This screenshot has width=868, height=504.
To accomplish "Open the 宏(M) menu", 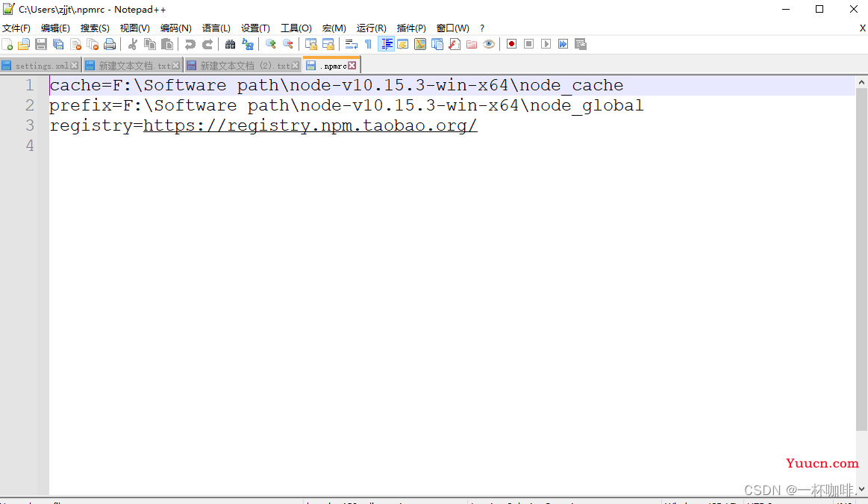I will pos(334,28).
